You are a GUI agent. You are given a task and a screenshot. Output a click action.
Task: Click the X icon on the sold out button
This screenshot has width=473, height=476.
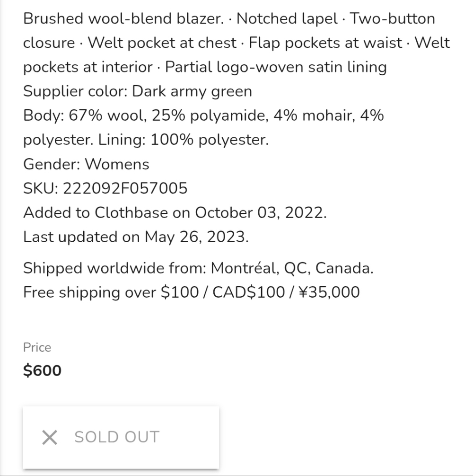(49, 437)
